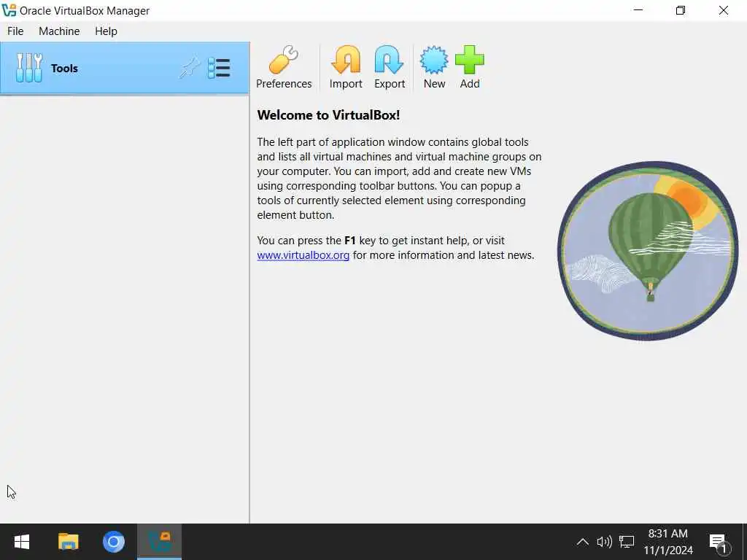Click the hot-air balloon illustration

tap(648, 251)
